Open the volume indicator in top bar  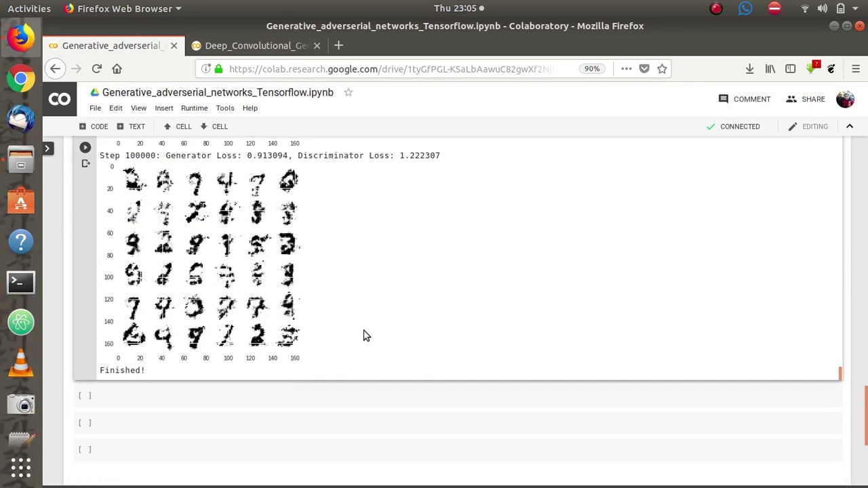point(823,8)
